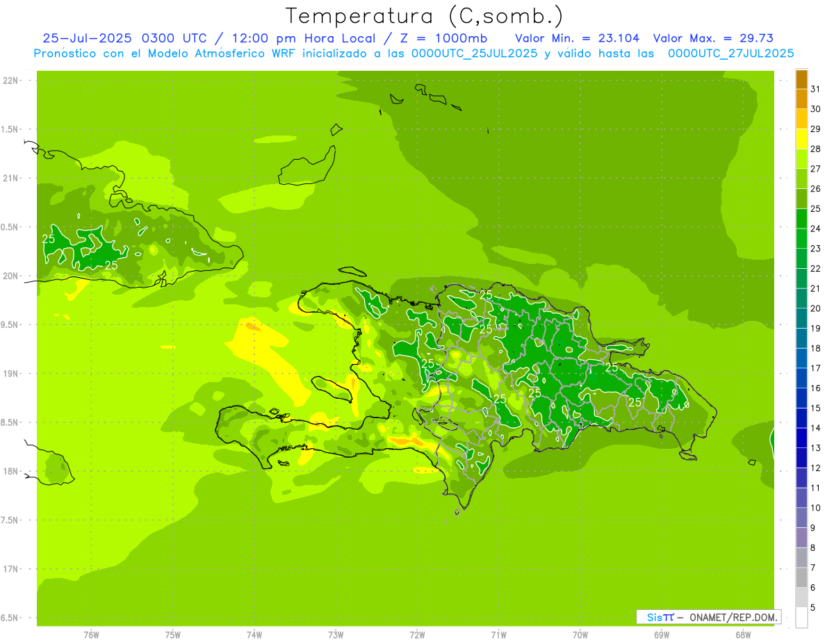Click legend value "20"
The width and height of the screenshot is (834, 644).
pos(816,308)
